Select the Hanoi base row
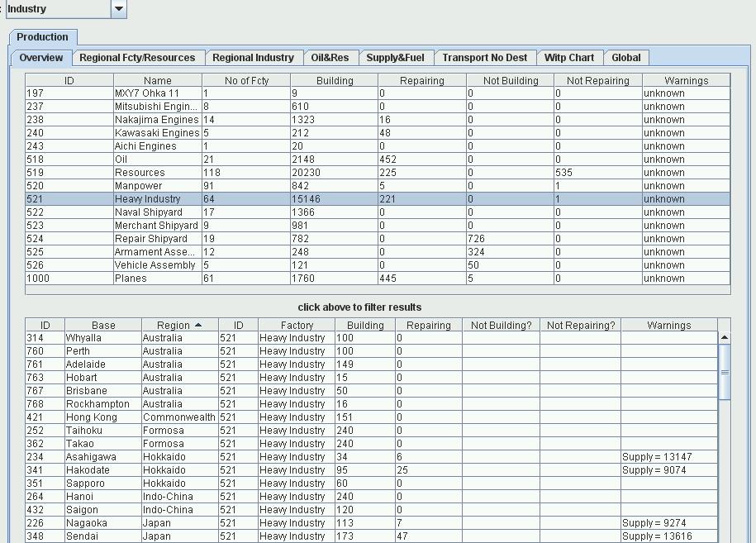 pos(371,497)
